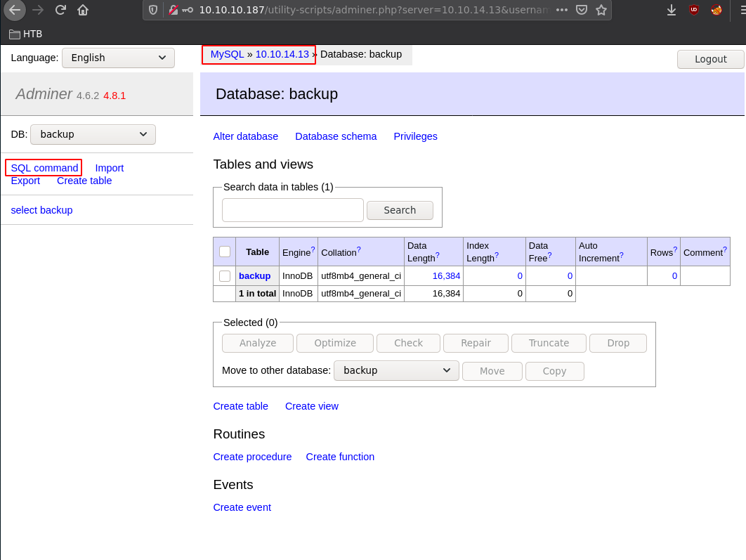Click the Rows count 0 link
Screen dimensions: 746x560
(674, 276)
